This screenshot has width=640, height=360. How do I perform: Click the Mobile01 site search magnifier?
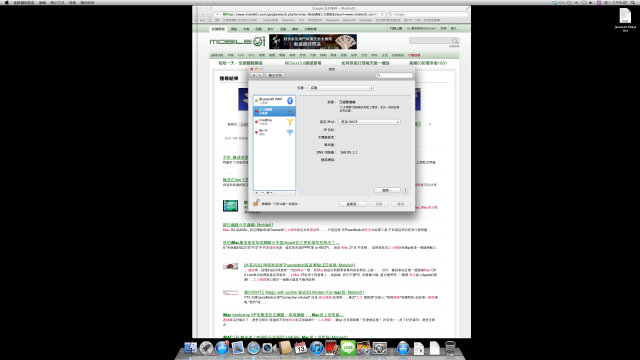coord(455,40)
